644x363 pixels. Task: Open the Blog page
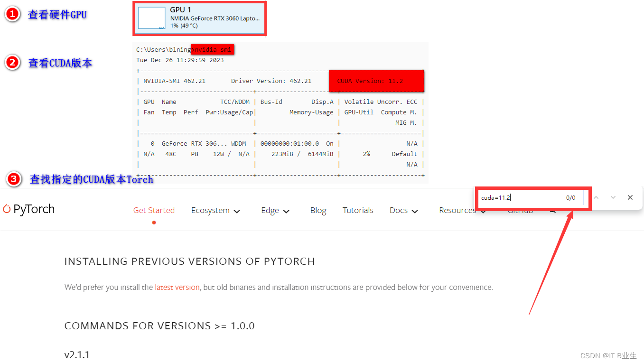[318, 210]
